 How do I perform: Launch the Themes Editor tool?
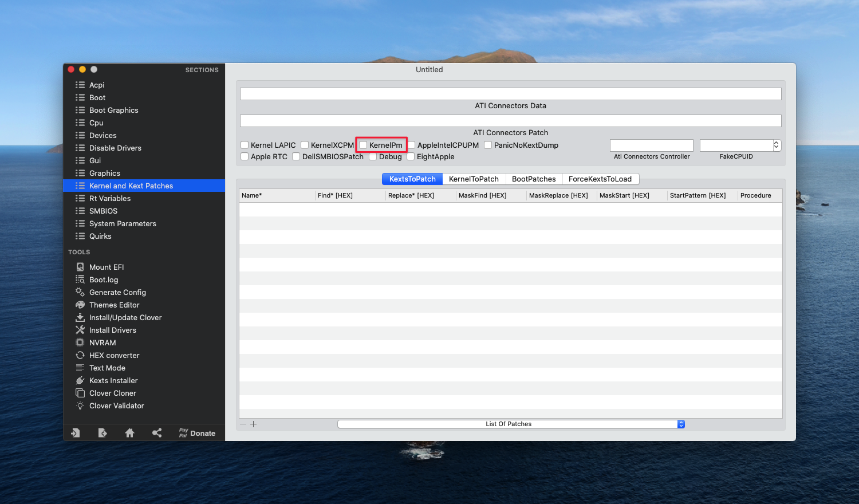coord(114,305)
